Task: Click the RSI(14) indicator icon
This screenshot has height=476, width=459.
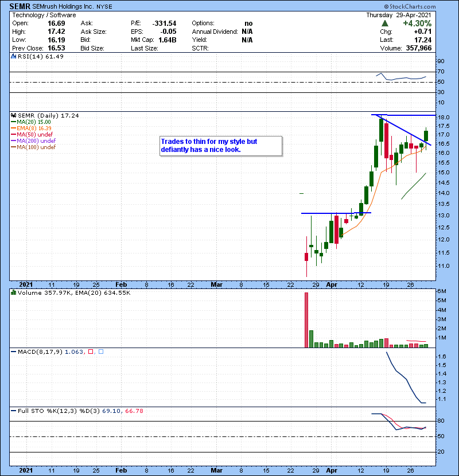Action: (13, 56)
